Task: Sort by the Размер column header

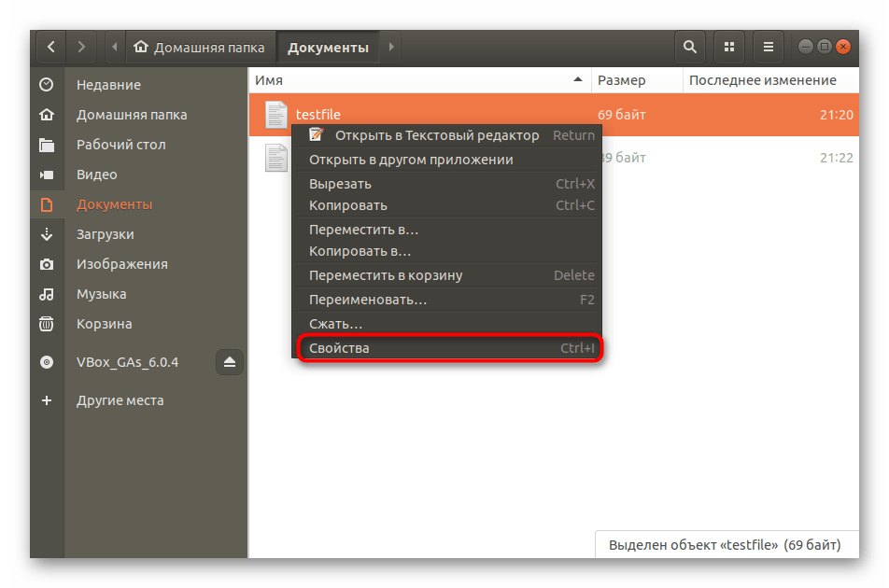Action: (637, 80)
